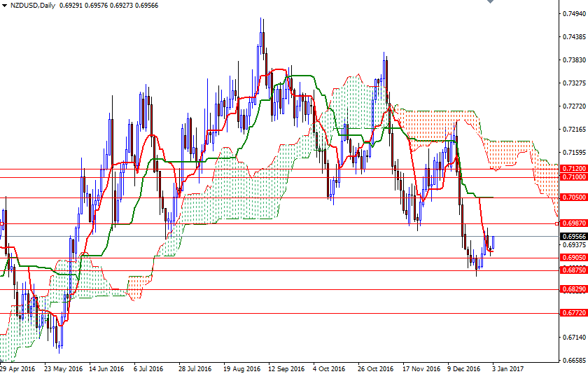Click the 3 Jan 2017 date label
Image resolution: width=588 pixels, height=374 pixels.
click(507, 369)
